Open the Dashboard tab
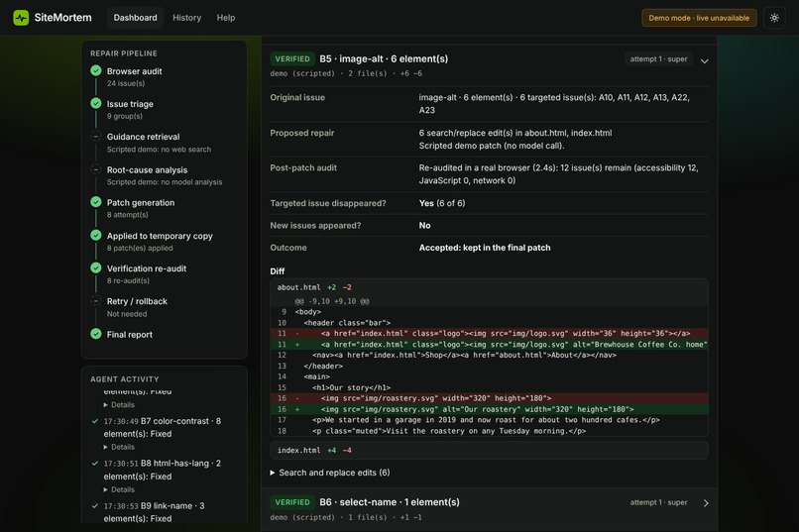 [x=135, y=18]
